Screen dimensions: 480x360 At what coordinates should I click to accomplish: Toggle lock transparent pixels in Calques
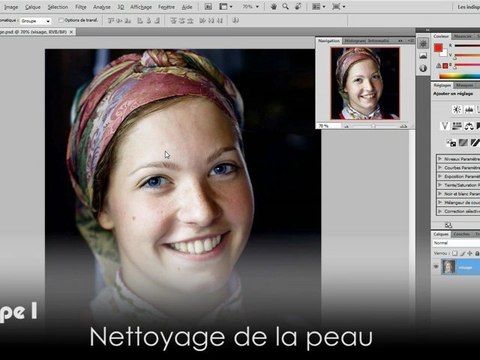(455, 253)
